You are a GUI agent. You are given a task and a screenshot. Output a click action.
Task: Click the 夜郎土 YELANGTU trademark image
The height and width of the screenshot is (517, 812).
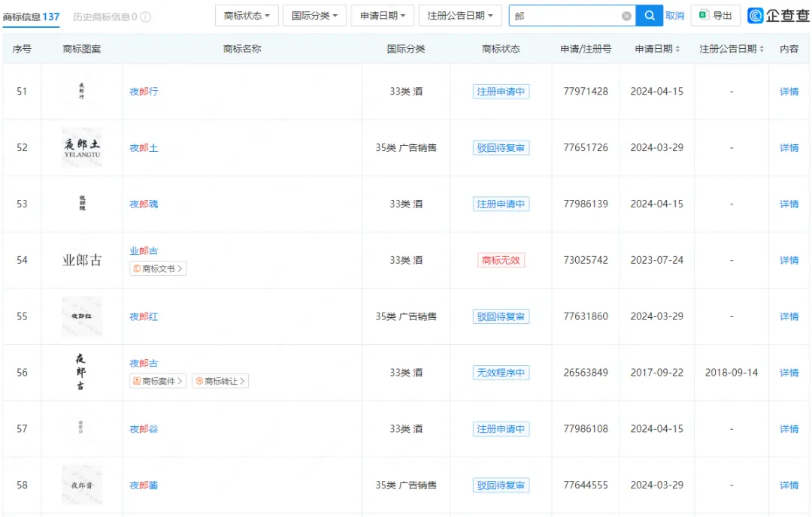click(82, 148)
